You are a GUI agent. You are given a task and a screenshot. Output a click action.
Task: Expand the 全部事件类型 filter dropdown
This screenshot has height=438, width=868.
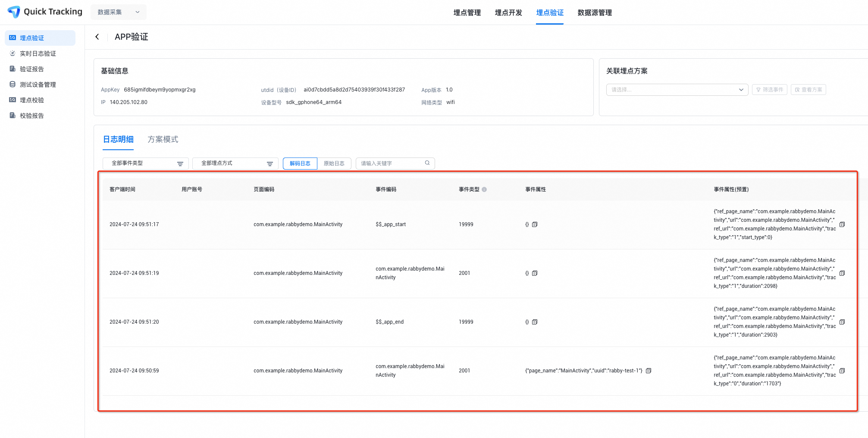(x=146, y=164)
